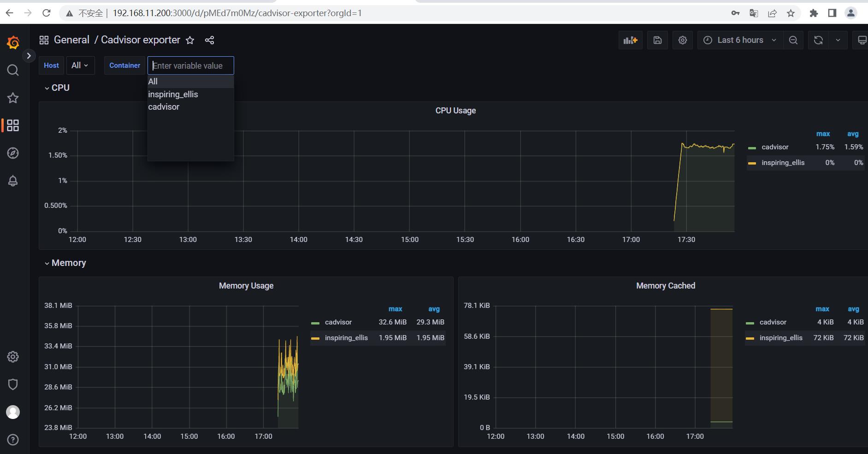Image resolution: width=868 pixels, height=454 pixels.
Task: Click browser back arrow
Action: pos(10,13)
